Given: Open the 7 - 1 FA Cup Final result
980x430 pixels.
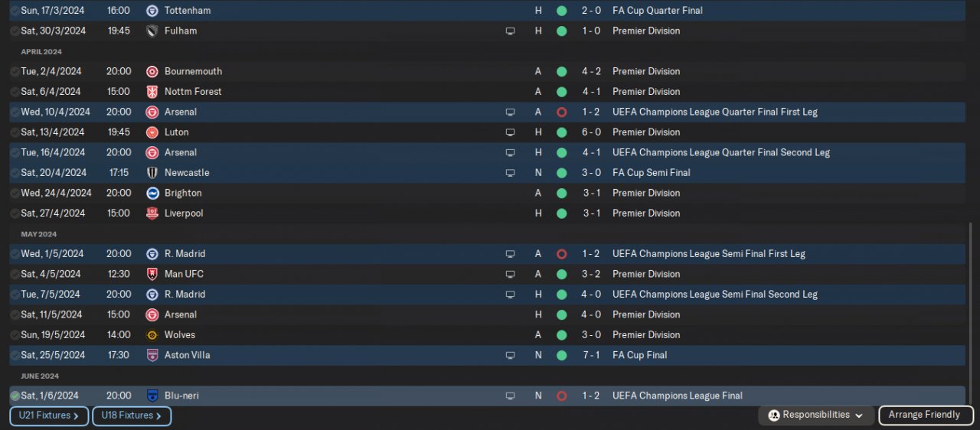Looking at the screenshot, I should coord(591,355).
